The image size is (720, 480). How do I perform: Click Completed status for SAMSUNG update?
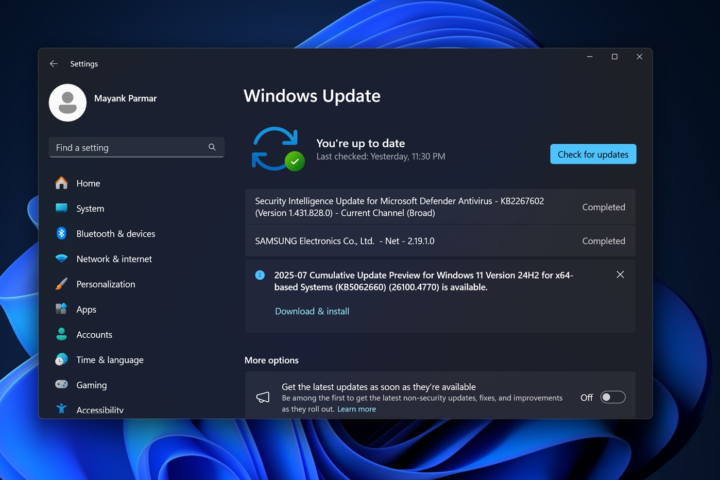603,241
